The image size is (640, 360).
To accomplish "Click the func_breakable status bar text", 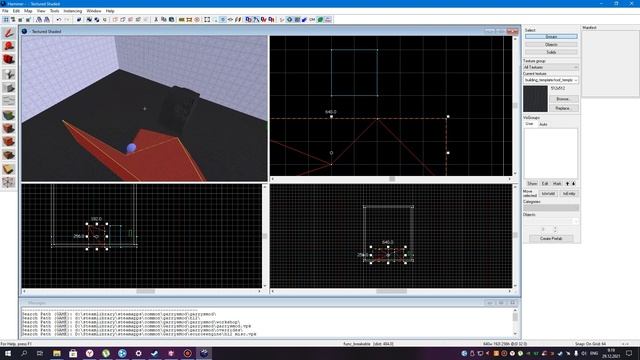I will click(368, 344).
